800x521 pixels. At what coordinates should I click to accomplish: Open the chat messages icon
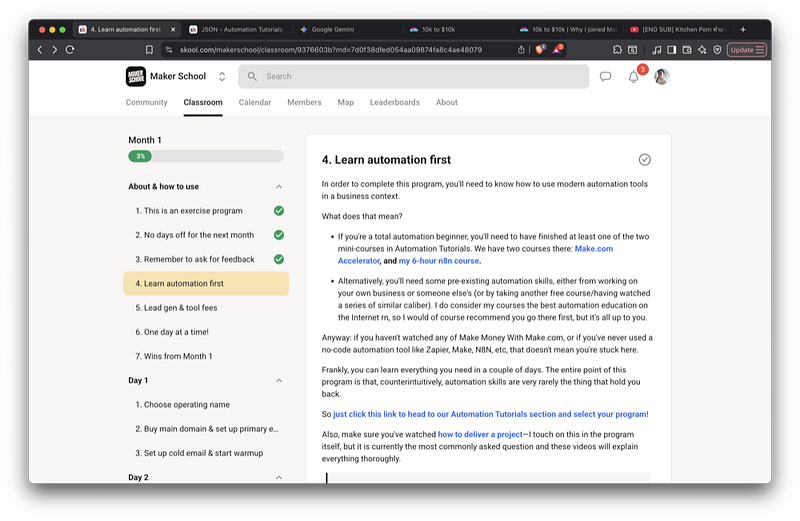tap(605, 76)
